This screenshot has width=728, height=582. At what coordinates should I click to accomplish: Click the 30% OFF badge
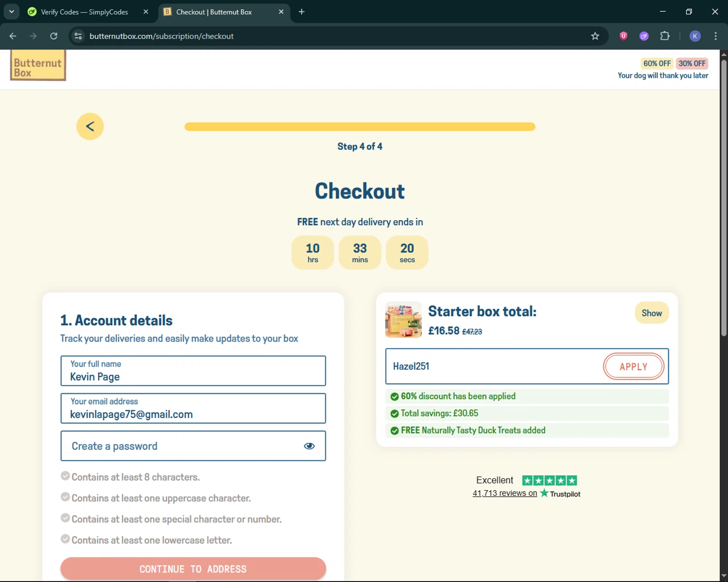692,64
